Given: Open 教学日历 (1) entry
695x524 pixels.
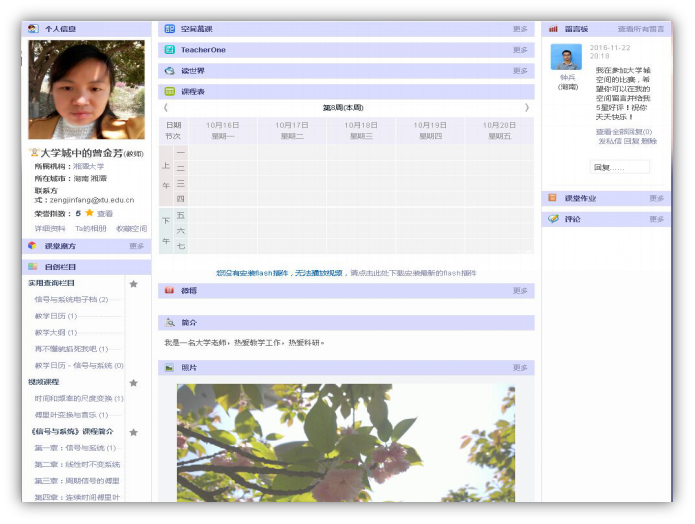Looking at the screenshot, I should [x=56, y=316].
